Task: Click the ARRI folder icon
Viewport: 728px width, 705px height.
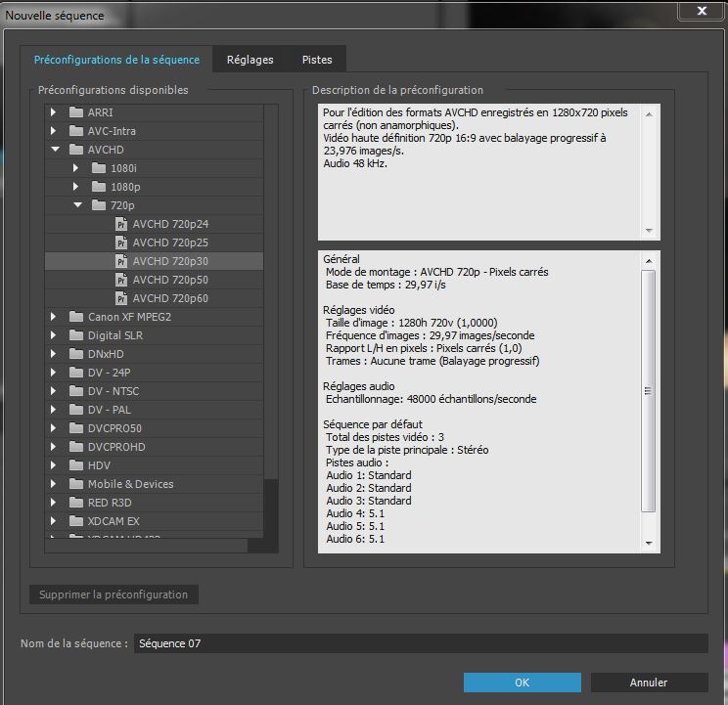Action: coord(75,112)
